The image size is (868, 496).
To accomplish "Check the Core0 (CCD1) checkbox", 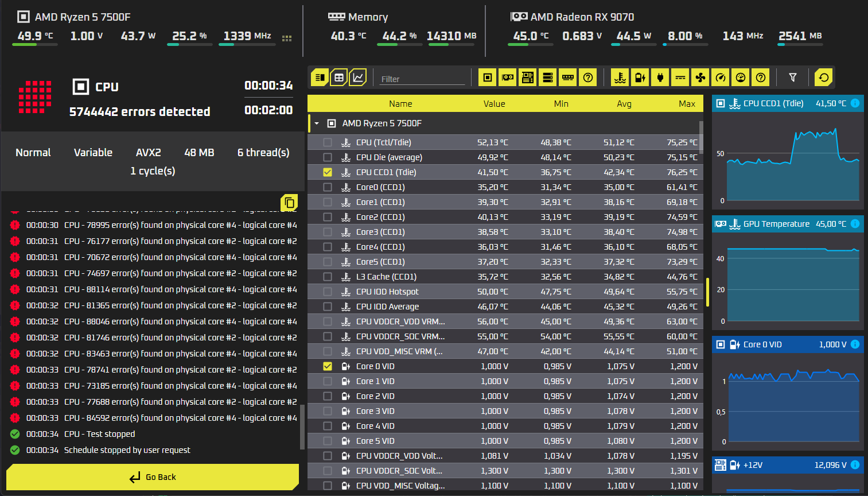I will pos(328,187).
